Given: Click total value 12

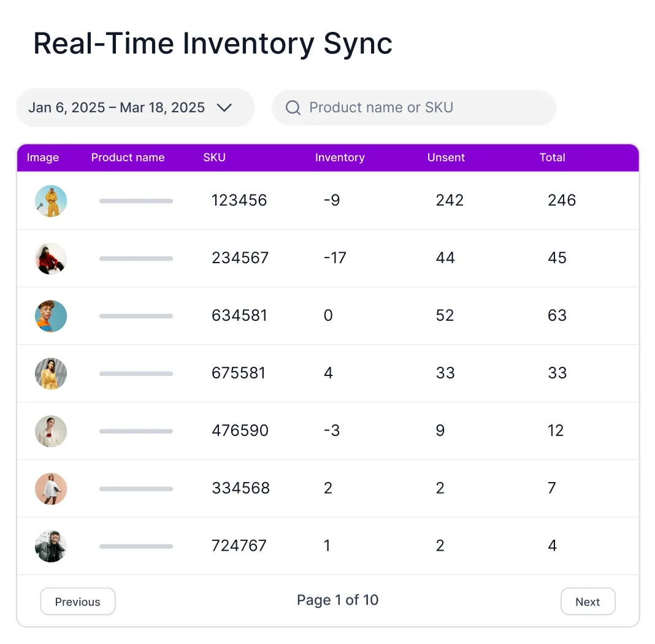Looking at the screenshot, I should pos(556,431).
